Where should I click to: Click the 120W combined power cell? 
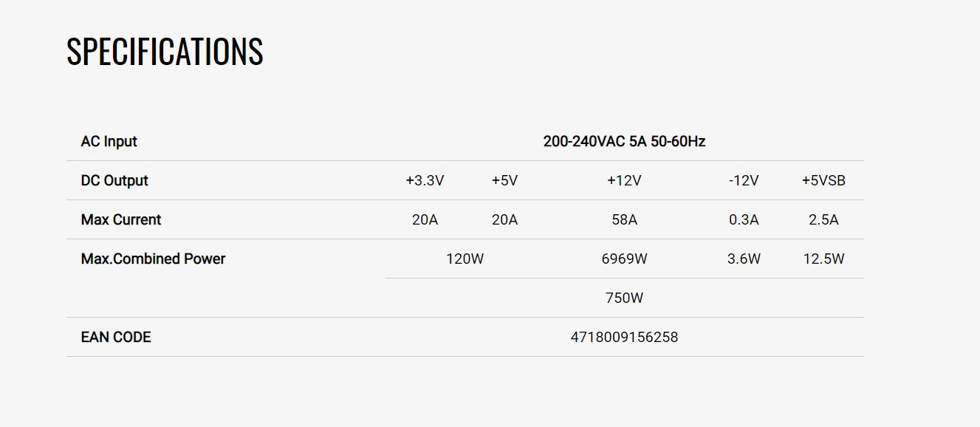pyautogui.click(x=465, y=259)
